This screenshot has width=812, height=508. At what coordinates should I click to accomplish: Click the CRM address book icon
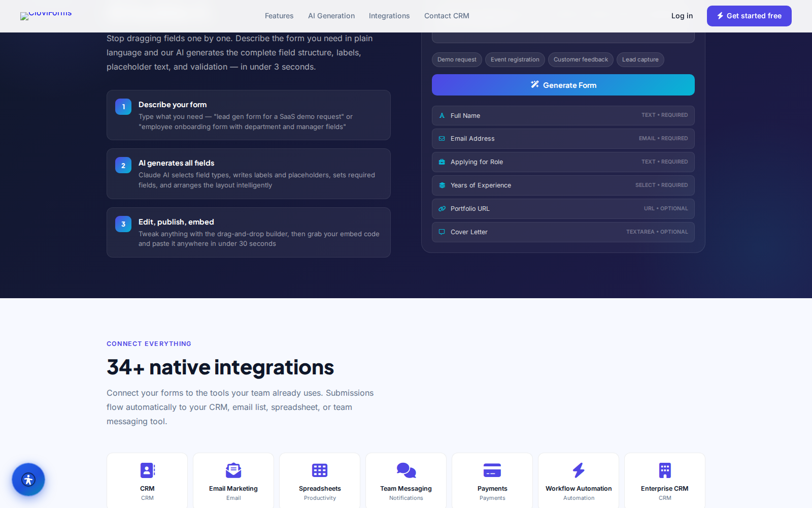[147, 470]
